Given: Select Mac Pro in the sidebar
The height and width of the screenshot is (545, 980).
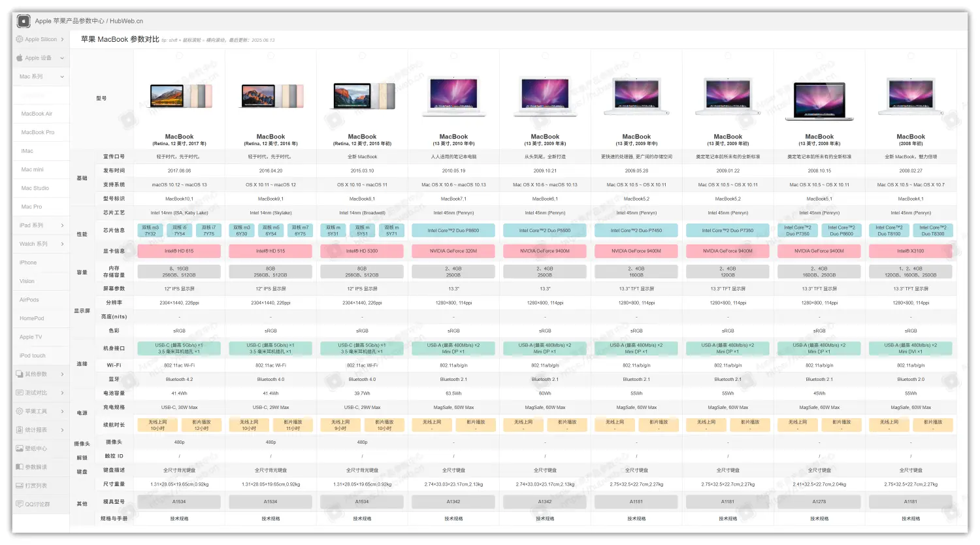Looking at the screenshot, I should tap(31, 206).
